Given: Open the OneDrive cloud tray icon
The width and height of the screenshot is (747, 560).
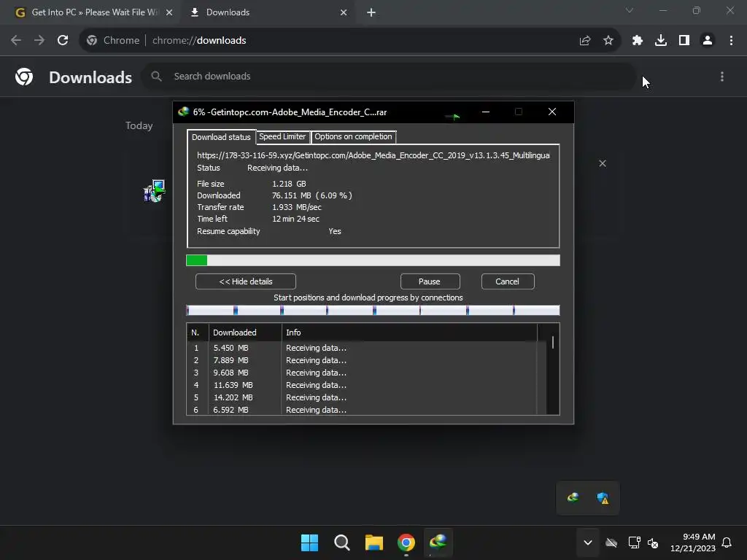Looking at the screenshot, I should tap(611, 542).
